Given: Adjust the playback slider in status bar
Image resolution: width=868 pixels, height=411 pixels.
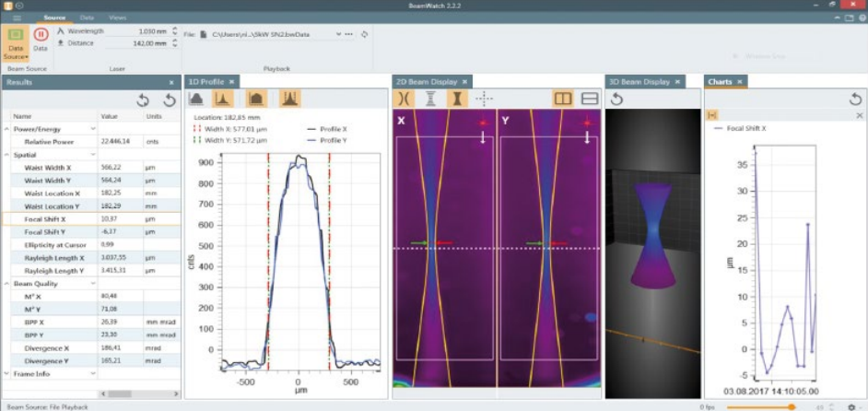Looking at the screenshot, I should pyautogui.click(x=791, y=406).
